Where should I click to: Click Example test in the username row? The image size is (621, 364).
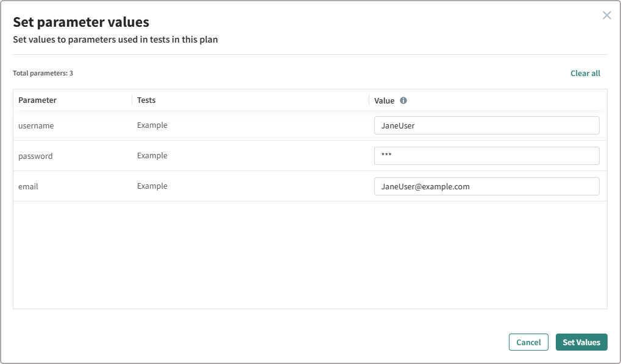(152, 125)
